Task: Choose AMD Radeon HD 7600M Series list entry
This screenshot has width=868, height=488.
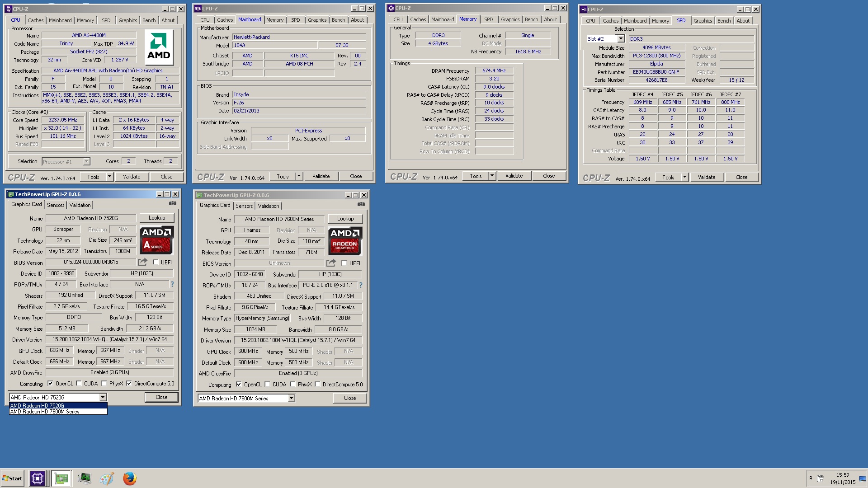Action: pyautogui.click(x=58, y=412)
